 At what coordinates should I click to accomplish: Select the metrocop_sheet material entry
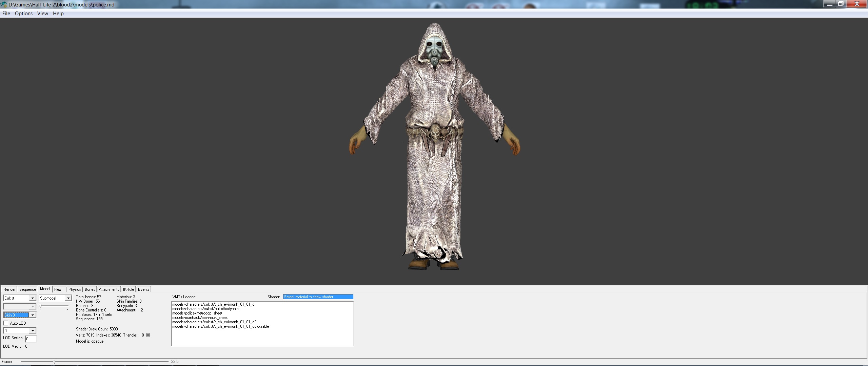pos(197,313)
